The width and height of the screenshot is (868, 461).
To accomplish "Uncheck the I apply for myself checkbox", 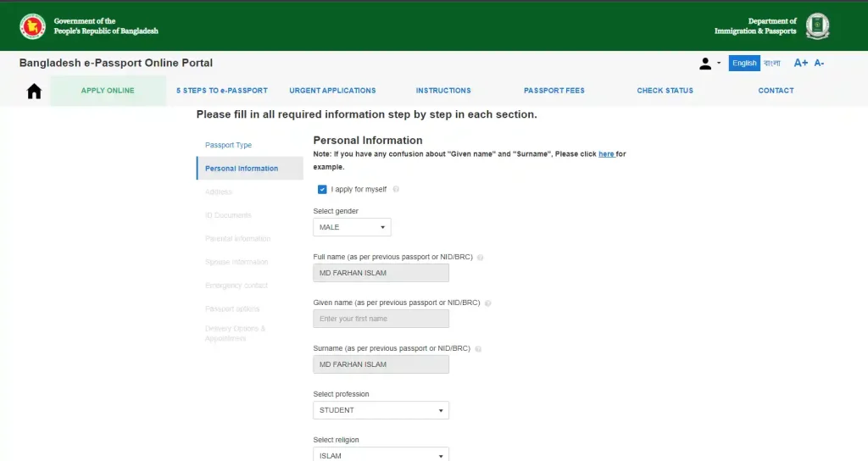I will (322, 189).
